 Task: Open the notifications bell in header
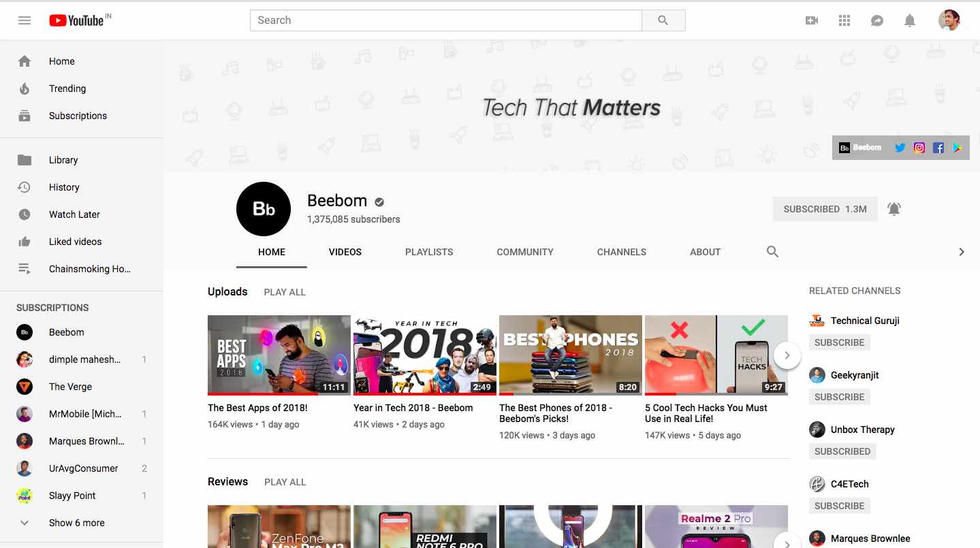(x=909, y=20)
